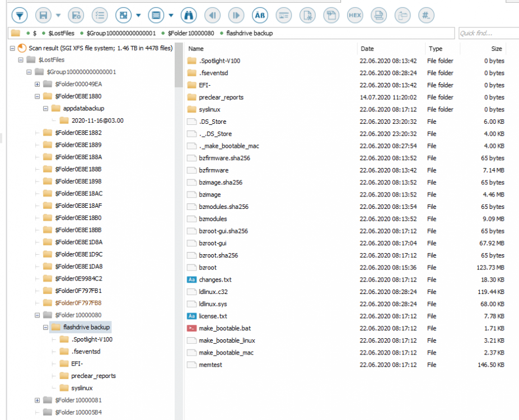Viewport: 519px width, 420px height.
Task: Click the $ root breadcrumb segment
Action: 34,33
